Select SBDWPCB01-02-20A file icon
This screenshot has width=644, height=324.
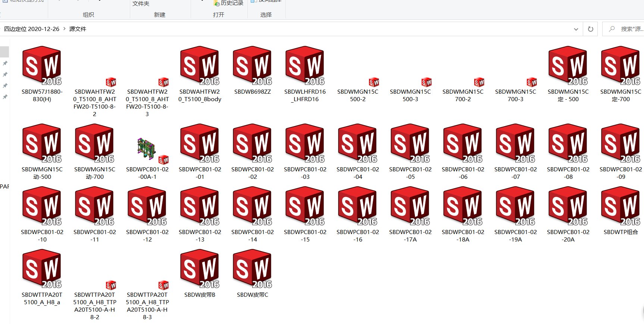coord(568,206)
